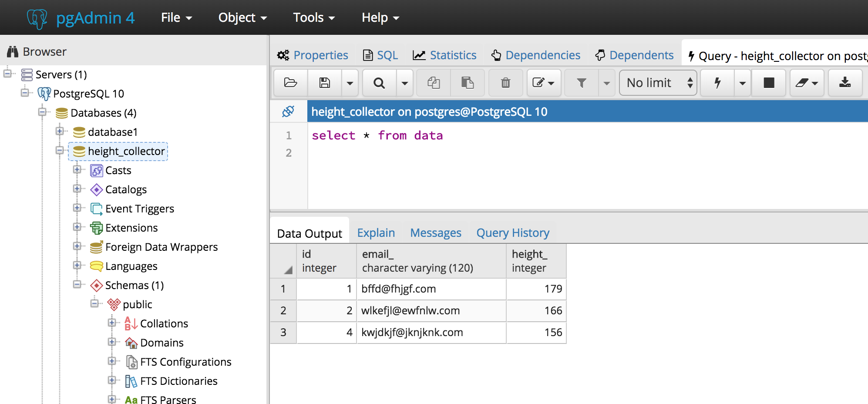Collapse the height_collector database node

pyautogui.click(x=60, y=151)
